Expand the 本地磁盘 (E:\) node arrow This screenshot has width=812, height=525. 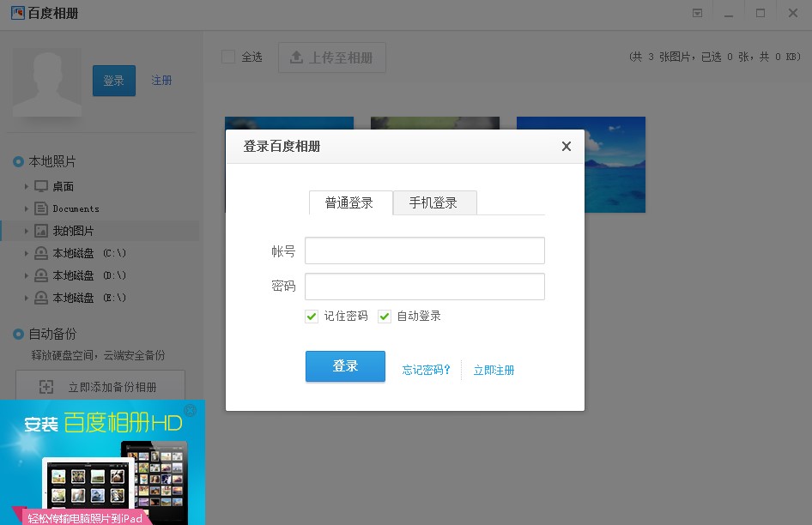click(26, 298)
